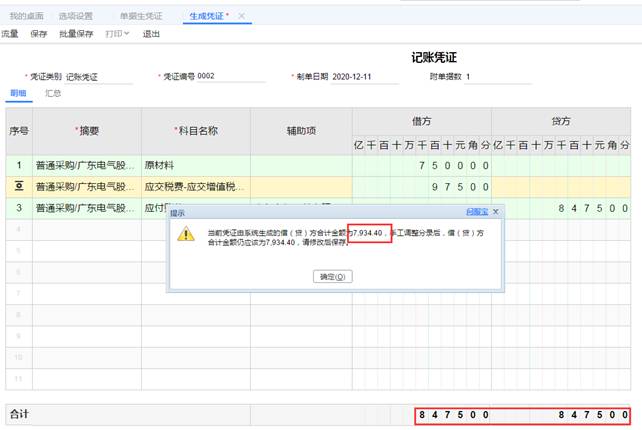The width and height of the screenshot is (642, 430).
Task: Click 流量 in the toolbar
Action: [10, 34]
